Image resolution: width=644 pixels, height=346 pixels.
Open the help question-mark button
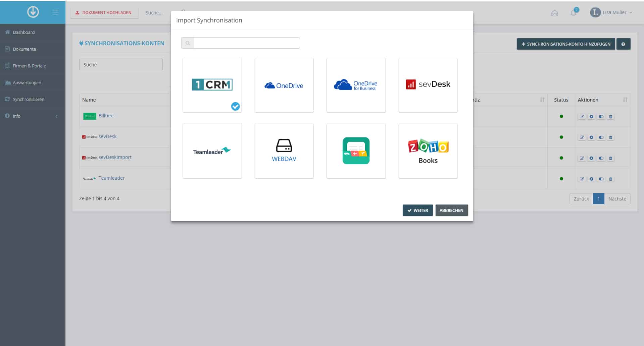[x=623, y=44]
